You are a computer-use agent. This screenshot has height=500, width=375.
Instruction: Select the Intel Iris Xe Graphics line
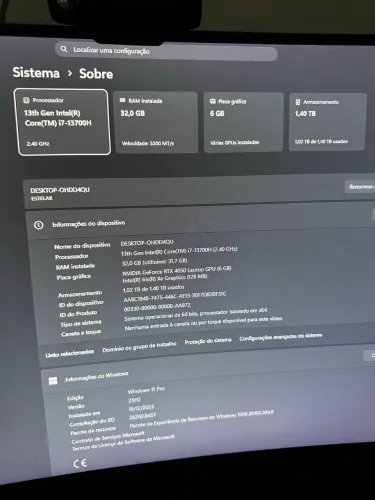tap(165, 279)
